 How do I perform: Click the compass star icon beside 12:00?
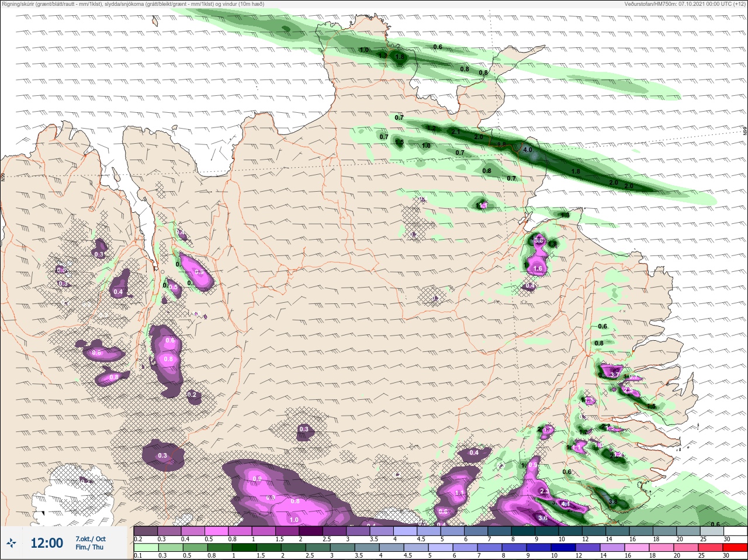12,543
